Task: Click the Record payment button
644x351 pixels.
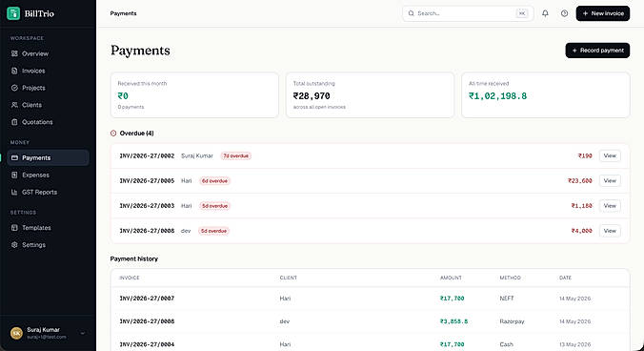Action: coord(597,51)
